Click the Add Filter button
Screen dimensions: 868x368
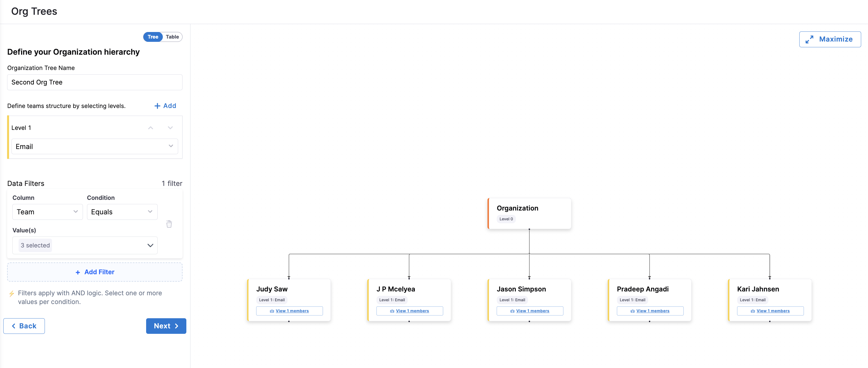point(95,272)
